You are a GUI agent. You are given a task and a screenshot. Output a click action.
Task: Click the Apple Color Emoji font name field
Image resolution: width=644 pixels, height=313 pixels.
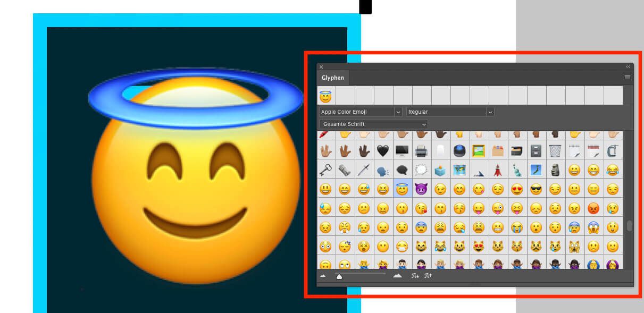(x=356, y=112)
